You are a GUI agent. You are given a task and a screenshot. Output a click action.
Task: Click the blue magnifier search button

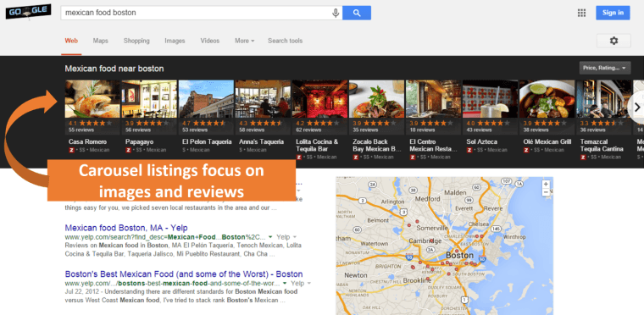tap(357, 13)
